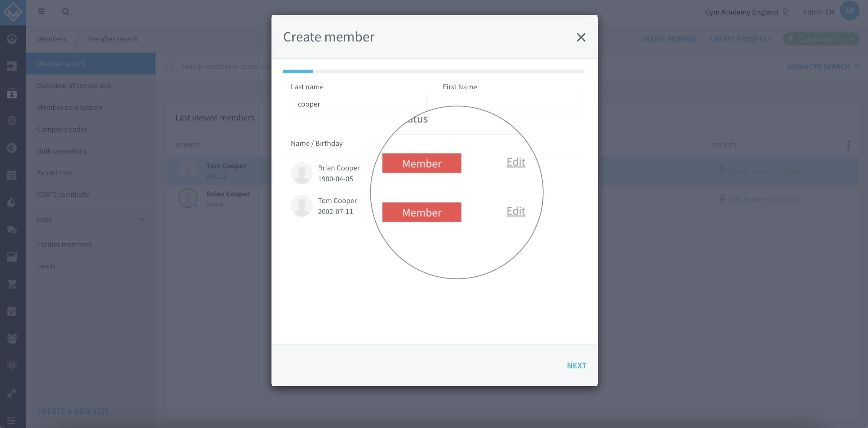Click Brian Cooper's Member status badge
The height and width of the screenshot is (428, 868).
422,163
